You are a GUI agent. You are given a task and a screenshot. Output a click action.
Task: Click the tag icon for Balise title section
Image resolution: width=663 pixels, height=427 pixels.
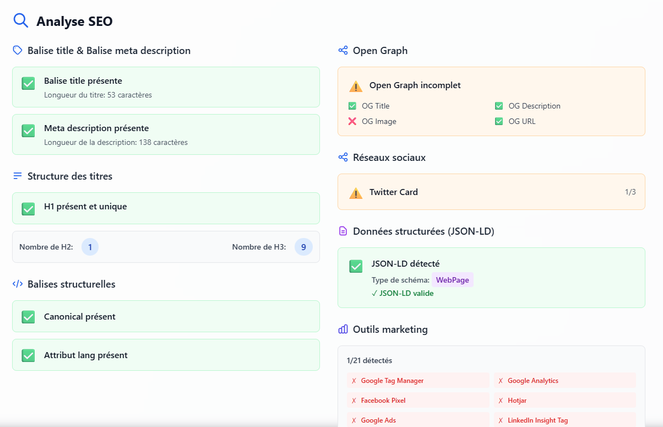[x=17, y=50]
